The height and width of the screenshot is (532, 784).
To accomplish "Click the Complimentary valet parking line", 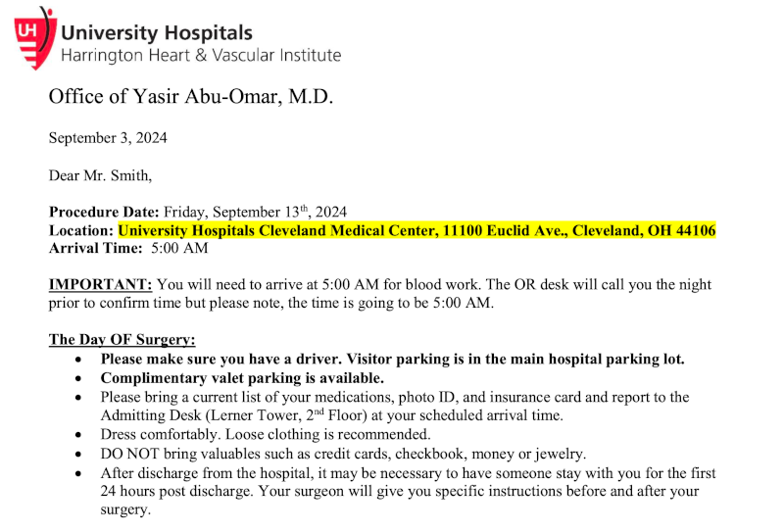I will [242, 377].
